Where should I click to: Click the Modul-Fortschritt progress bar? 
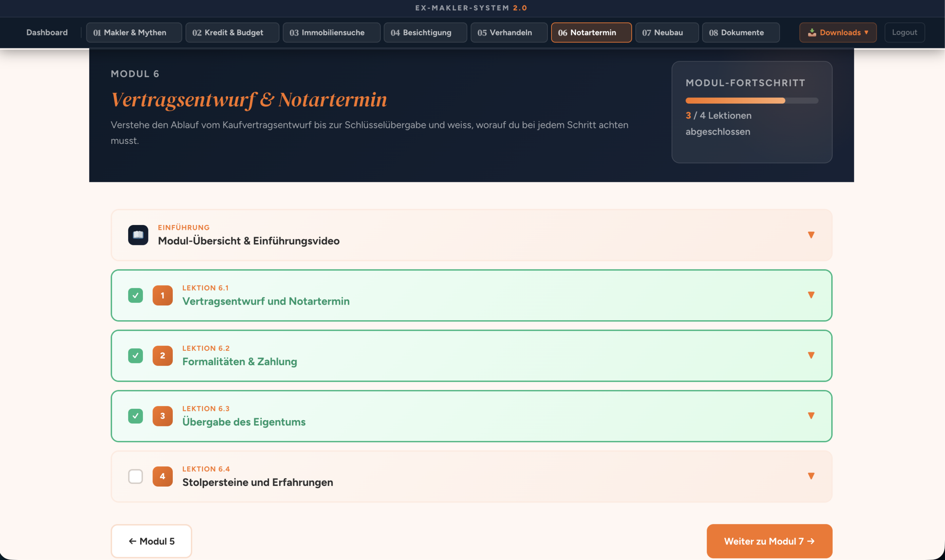click(752, 101)
